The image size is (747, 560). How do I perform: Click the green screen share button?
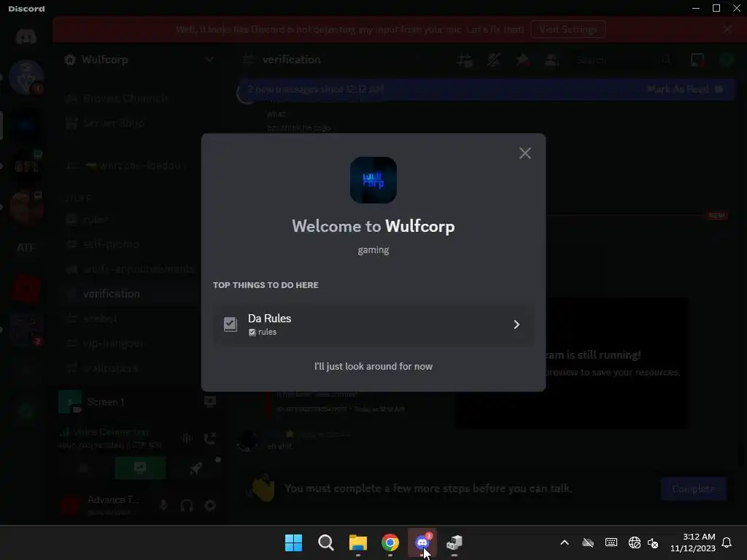pyautogui.click(x=140, y=468)
